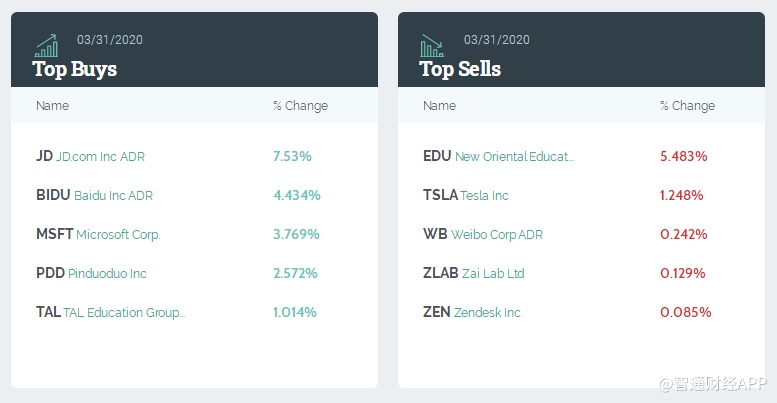Select the MSFT Microsoft Corp. row
The height and width of the screenshot is (403, 777).
click(97, 234)
